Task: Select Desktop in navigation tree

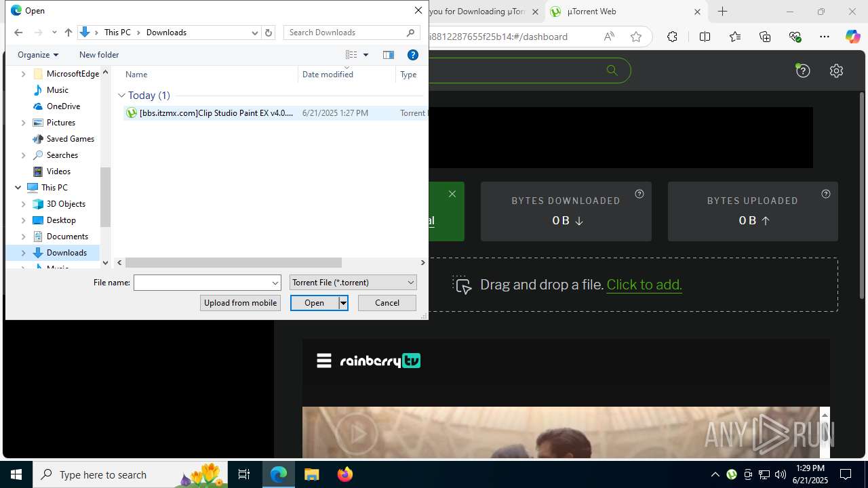Action: pos(61,220)
